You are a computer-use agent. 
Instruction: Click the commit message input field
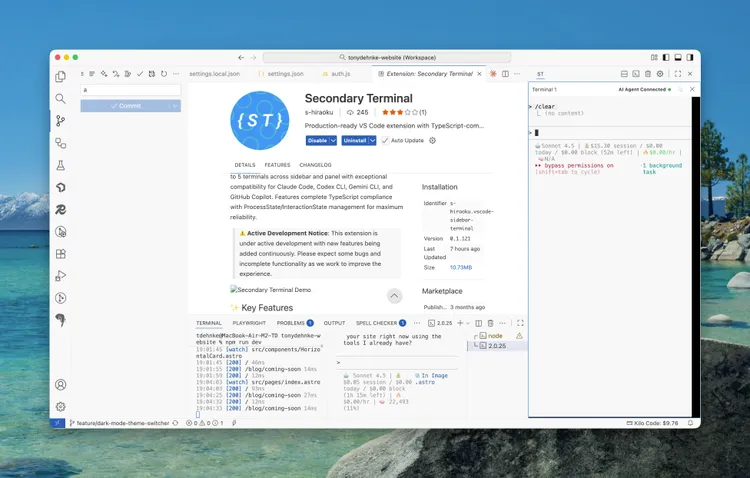[130, 90]
